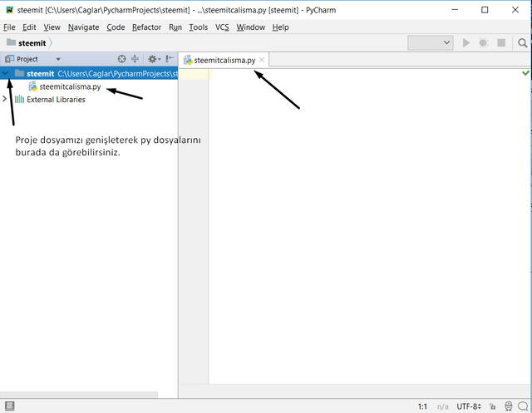Open the Edit menu
The width and height of the screenshot is (532, 413).
[29, 27]
